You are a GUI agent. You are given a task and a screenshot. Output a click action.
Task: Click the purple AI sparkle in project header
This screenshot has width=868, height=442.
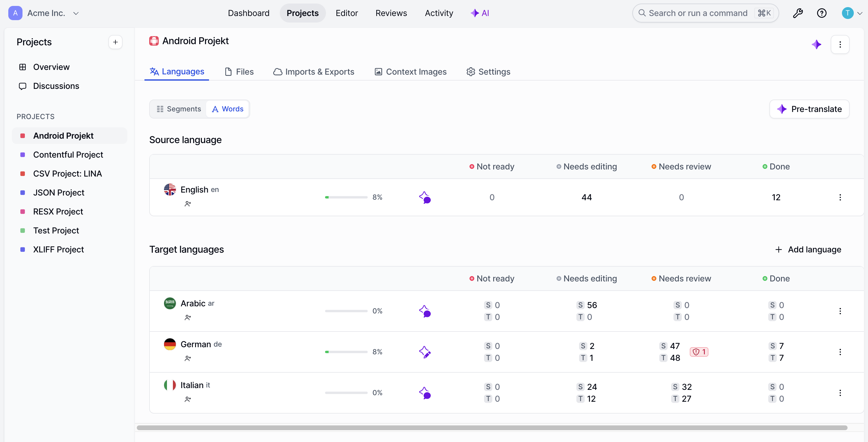(x=816, y=44)
